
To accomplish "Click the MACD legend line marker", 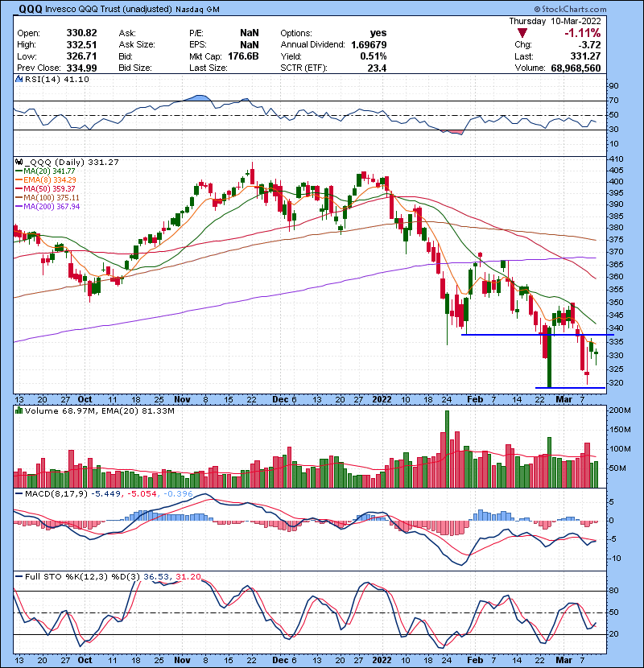I will (x=19, y=494).
